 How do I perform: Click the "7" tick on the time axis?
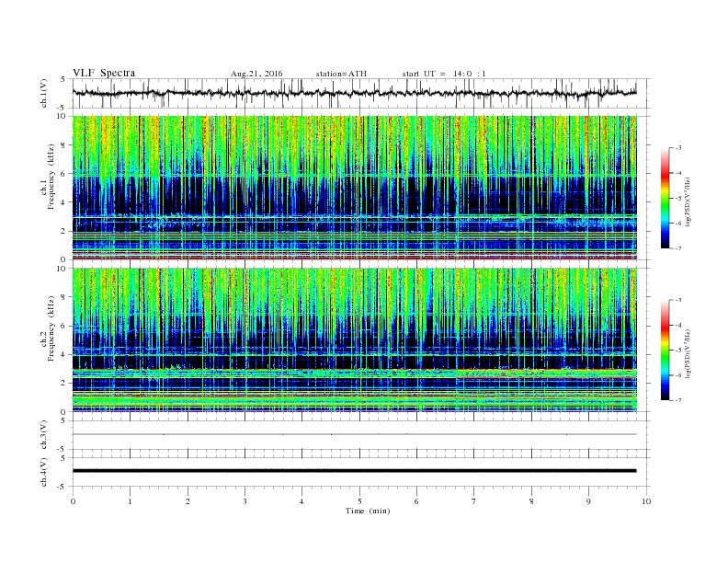pos(474,501)
